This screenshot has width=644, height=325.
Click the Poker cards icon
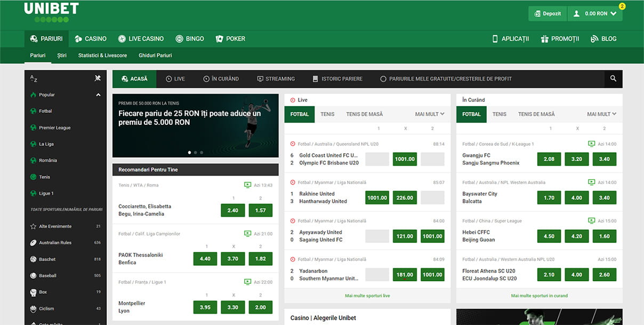pos(219,38)
